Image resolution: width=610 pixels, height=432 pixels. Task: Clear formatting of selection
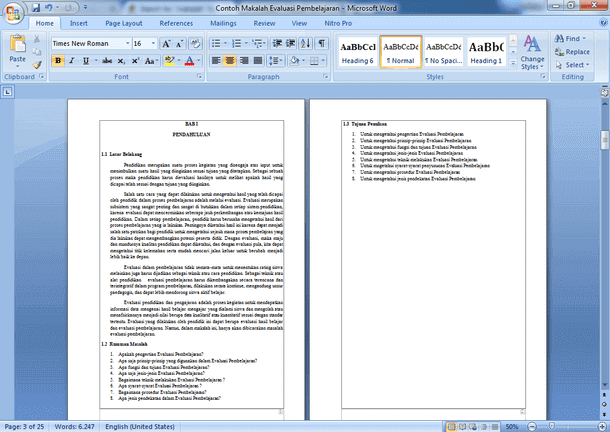195,44
